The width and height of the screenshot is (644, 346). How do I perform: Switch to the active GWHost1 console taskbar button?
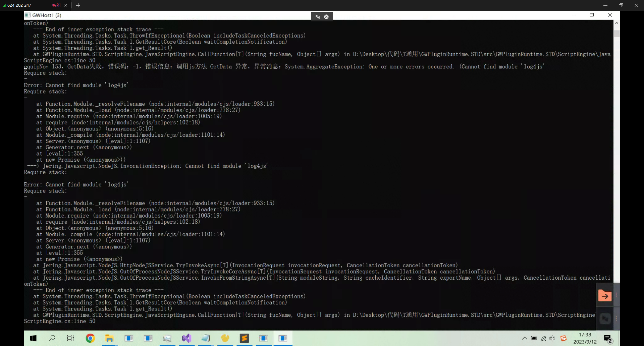click(283, 338)
